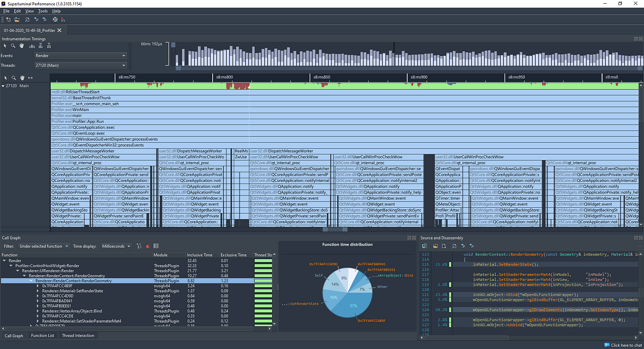Screen dimensions: 644x349
Task: Click the table view icon in Call Graph
Action: (x=155, y=246)
